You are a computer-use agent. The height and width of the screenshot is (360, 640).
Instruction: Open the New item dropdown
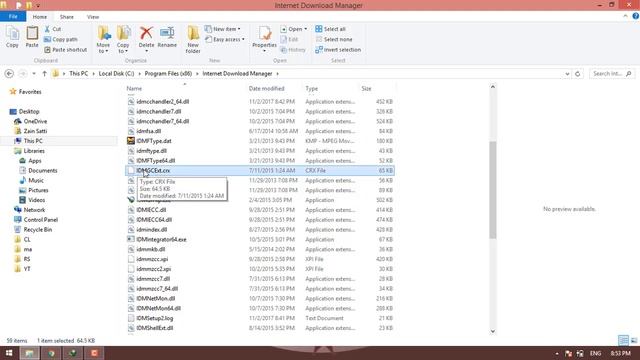[x=223, y=29]
